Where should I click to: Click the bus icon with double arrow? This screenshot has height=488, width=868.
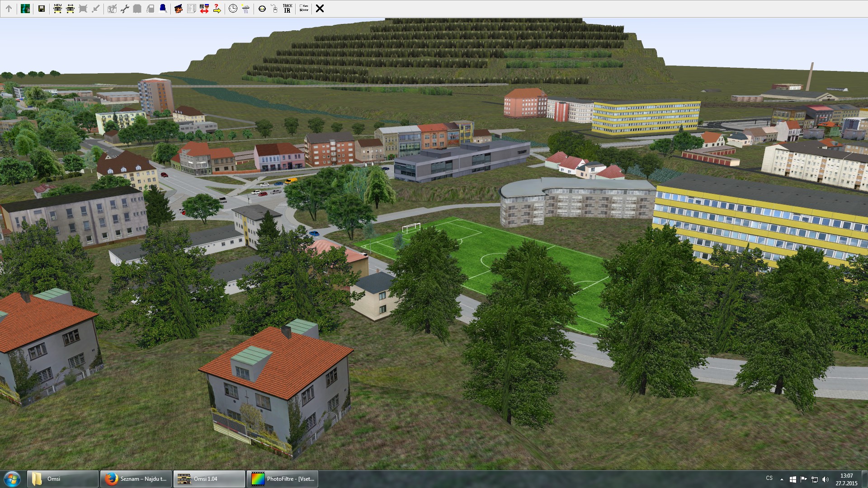click(x=70, y=9)
